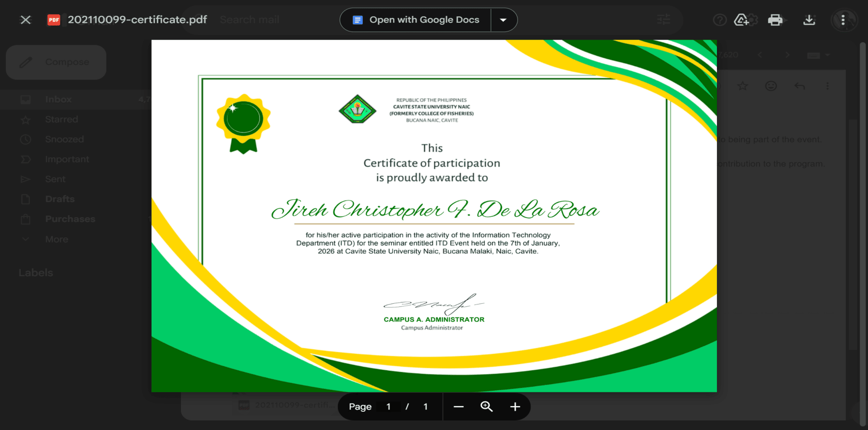Click CAMPUS A. ADMINISTRATOR signature name
The image size is (868, 430).
[x=434, y=319]
